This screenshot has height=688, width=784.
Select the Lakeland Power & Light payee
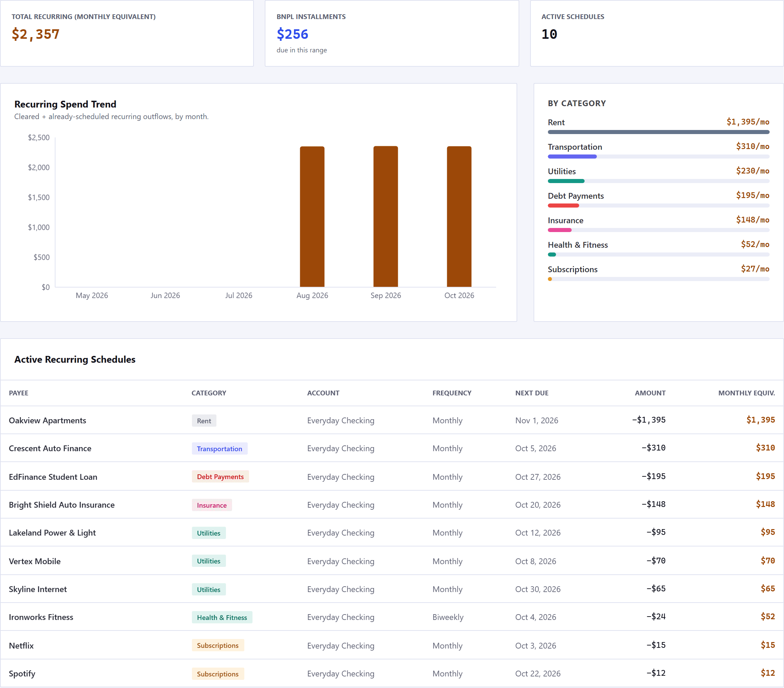pos(52,533)
